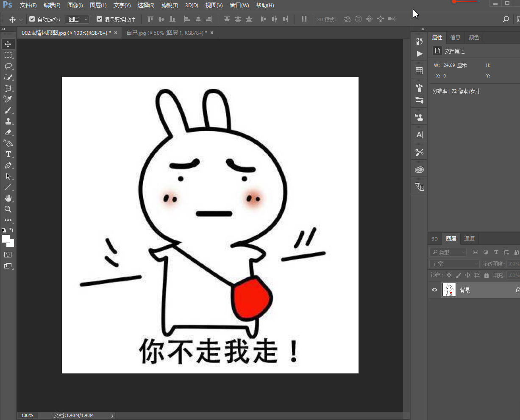Expand the document info status bar arrow
Image resolution: width=520 pixels, height=420 pixels.
pyautogui.click(x=111, y=415)
